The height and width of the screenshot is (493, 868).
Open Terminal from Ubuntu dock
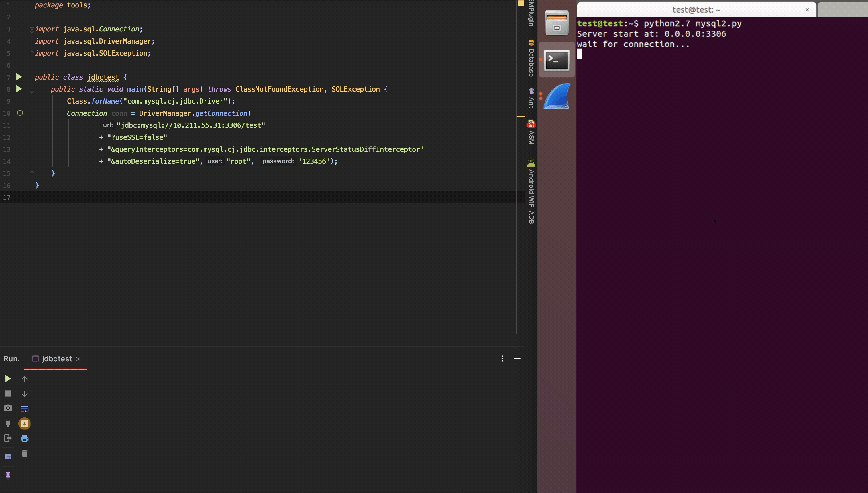pos(557,60)
